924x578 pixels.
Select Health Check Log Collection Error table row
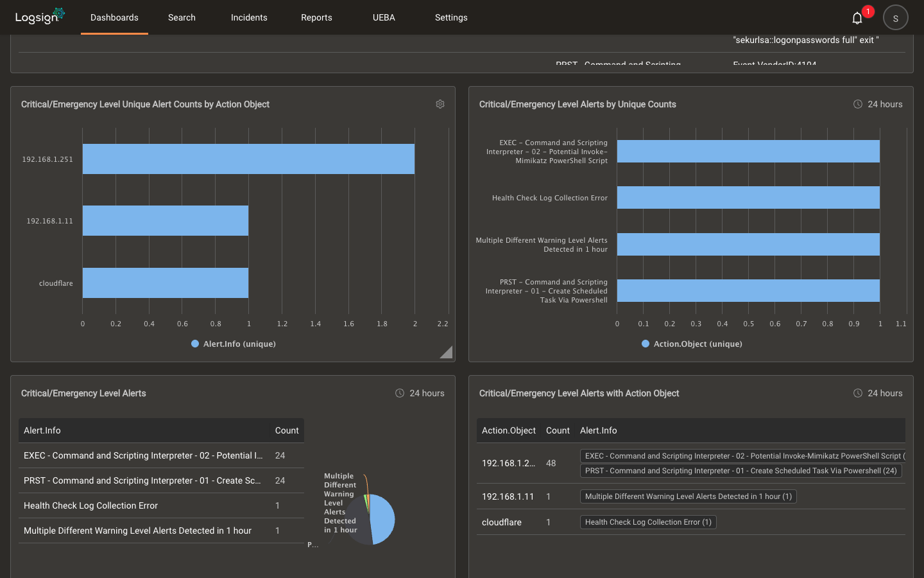click(x=161, y=505)
